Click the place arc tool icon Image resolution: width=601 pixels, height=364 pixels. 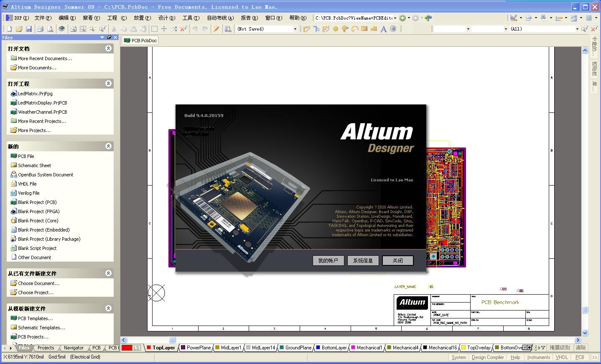click(354, 29)
